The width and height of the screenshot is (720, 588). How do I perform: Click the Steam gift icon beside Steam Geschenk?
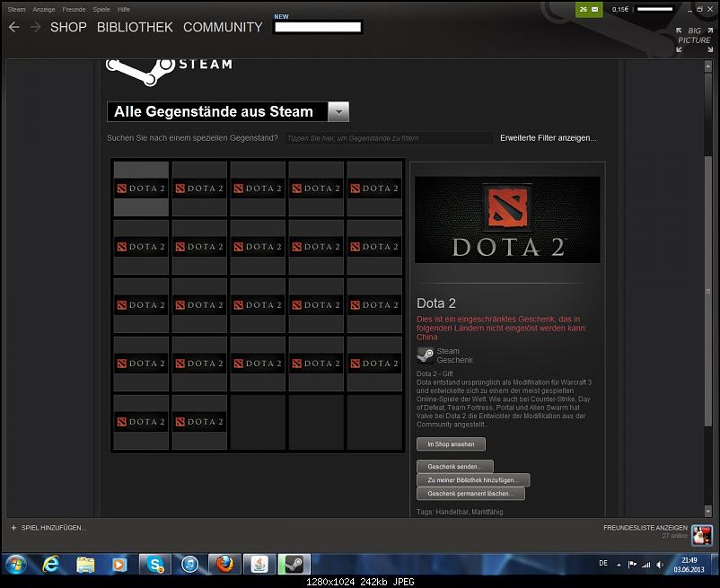point(426,355)
